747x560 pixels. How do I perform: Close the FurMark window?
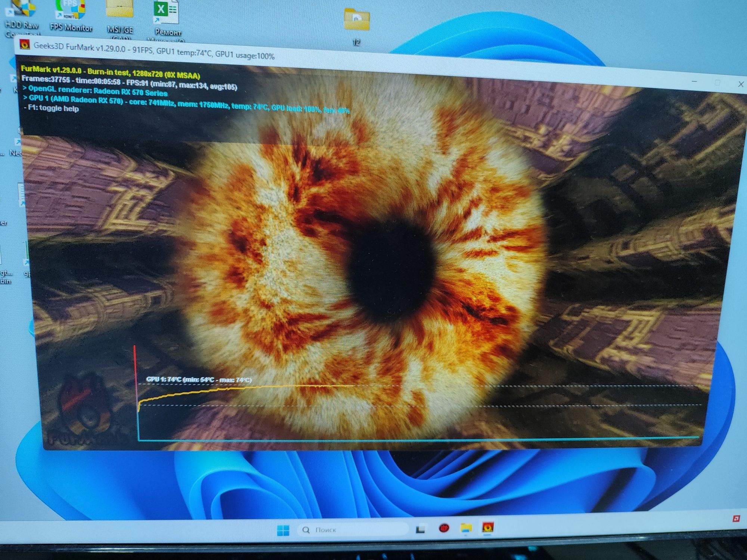[741, 84]
